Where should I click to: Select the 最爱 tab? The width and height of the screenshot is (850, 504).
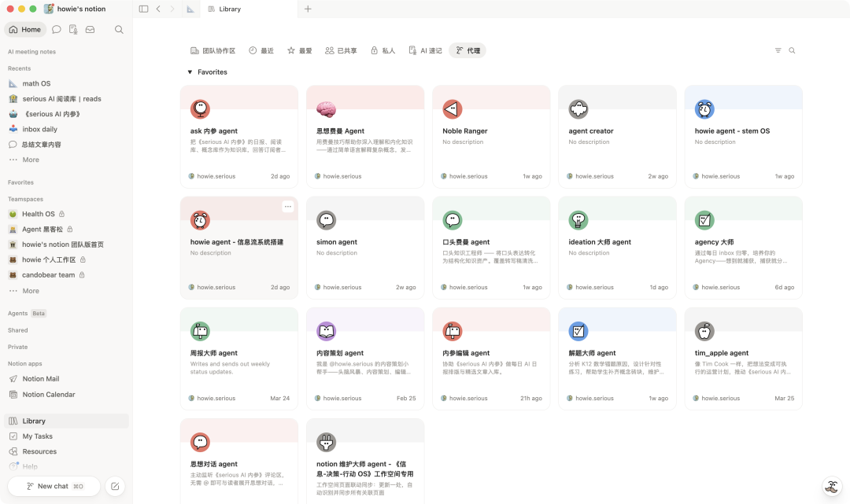[300, 50]
